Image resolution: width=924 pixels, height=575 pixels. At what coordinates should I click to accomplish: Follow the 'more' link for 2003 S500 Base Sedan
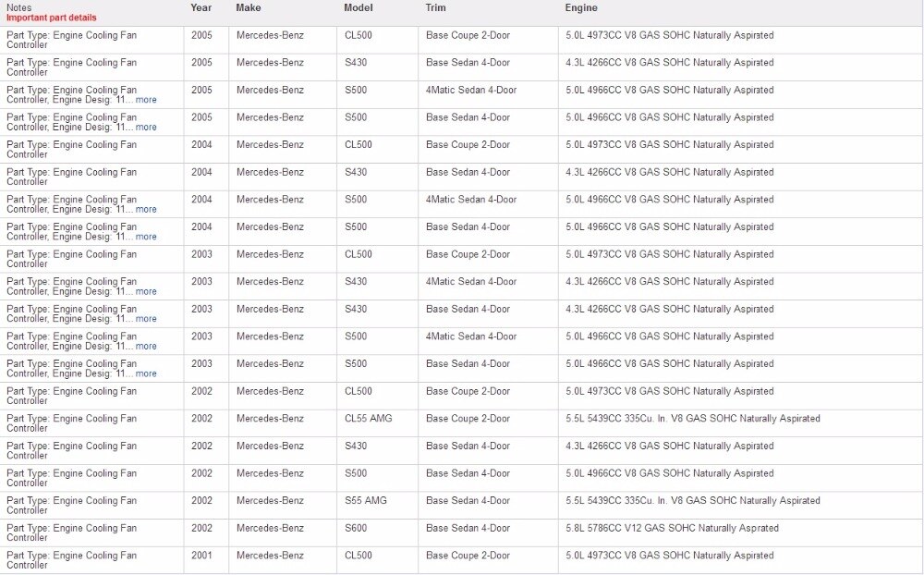pyautogui.click(x=146, y=373)
